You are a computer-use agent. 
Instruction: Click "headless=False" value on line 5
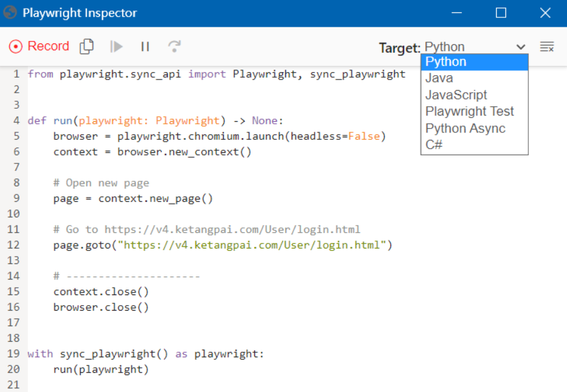tap(336, 136)
